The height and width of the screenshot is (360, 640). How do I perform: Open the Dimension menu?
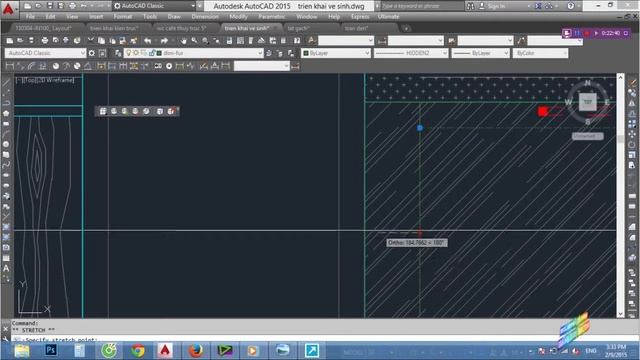tap(205, 16)
